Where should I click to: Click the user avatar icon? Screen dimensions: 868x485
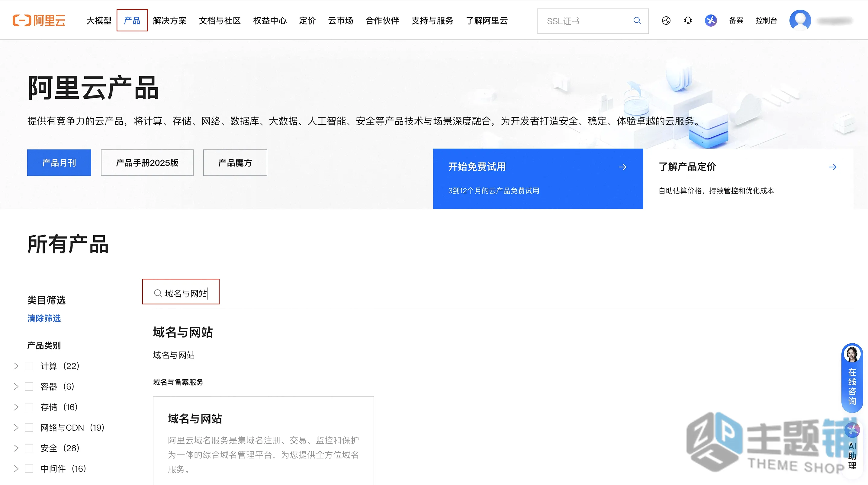[x=800, y=21]
